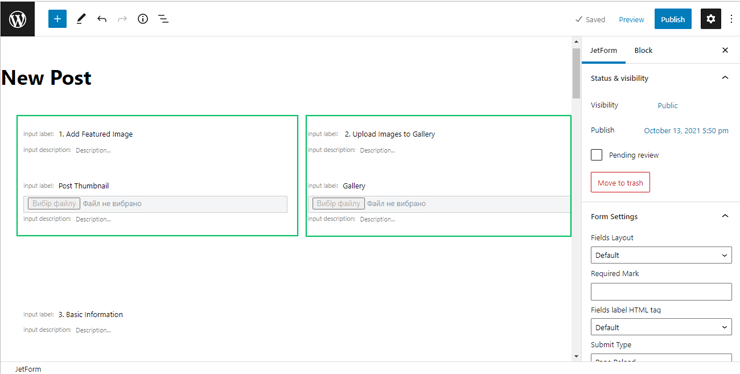Click the scrollbar down arrow
Viewport: 740px width, 374px height.
click(576, 356)
